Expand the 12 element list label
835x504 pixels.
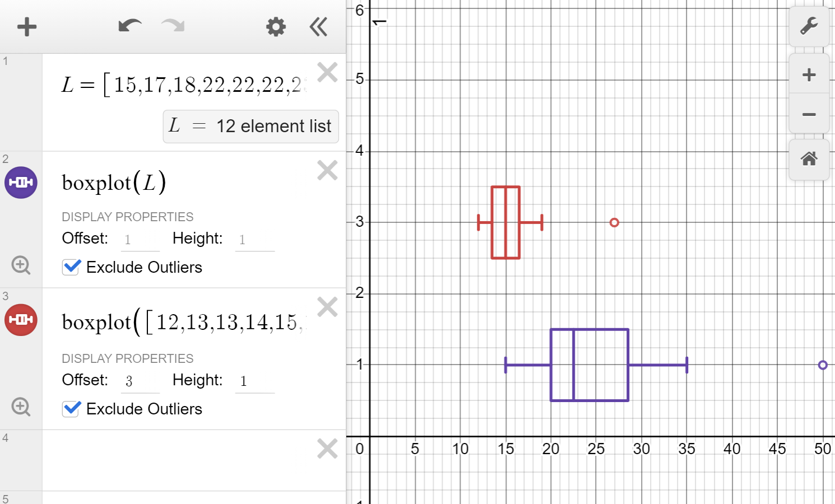pos(250,126)
